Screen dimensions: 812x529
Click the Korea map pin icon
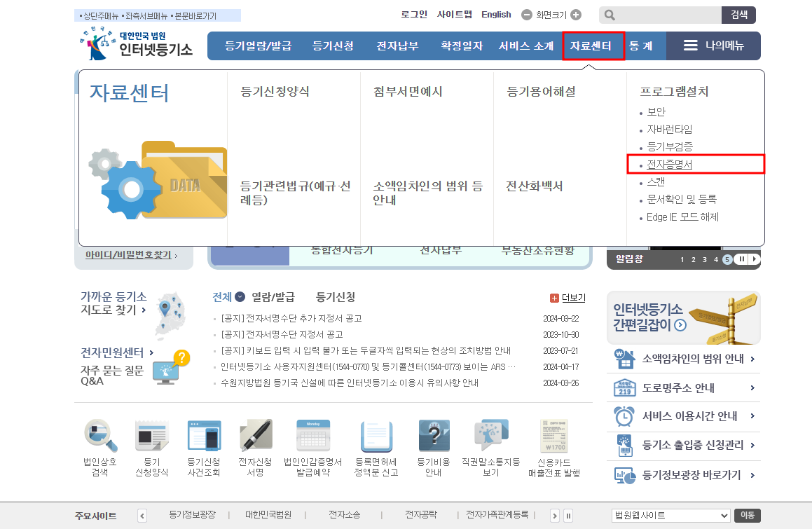(170, 315)
